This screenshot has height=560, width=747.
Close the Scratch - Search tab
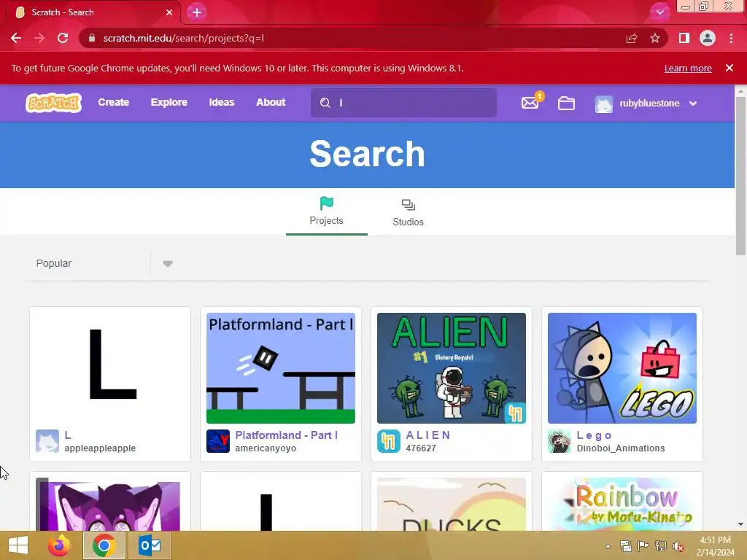(169, 12)
